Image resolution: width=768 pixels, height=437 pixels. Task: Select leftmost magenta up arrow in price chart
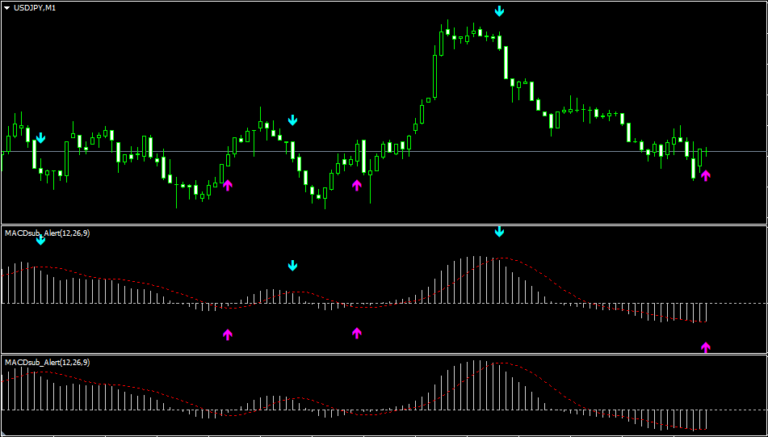click(x=227, y=185)
